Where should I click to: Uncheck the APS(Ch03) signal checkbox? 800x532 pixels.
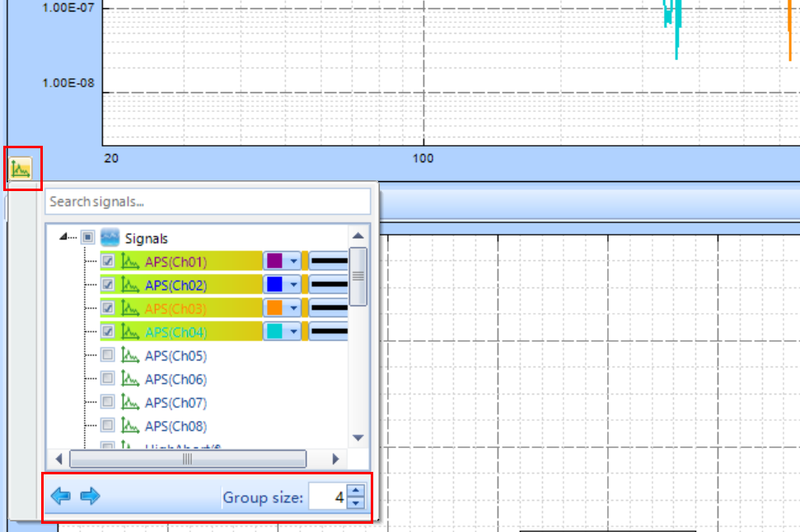(x=108, y=308)
